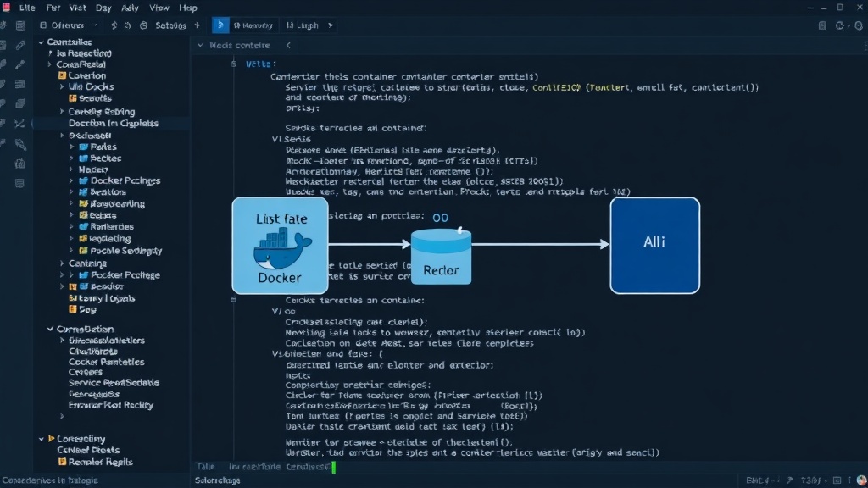Open the Day menu
Image resolution: width=868 pixels, height=488 pixels.
pos(103,8)
